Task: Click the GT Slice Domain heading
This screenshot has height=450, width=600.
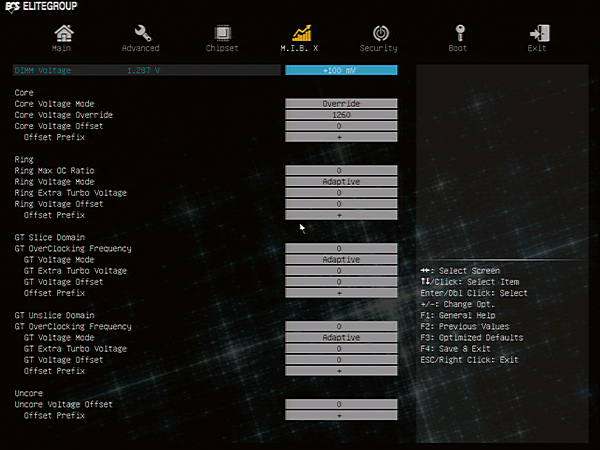Action: 50,237
